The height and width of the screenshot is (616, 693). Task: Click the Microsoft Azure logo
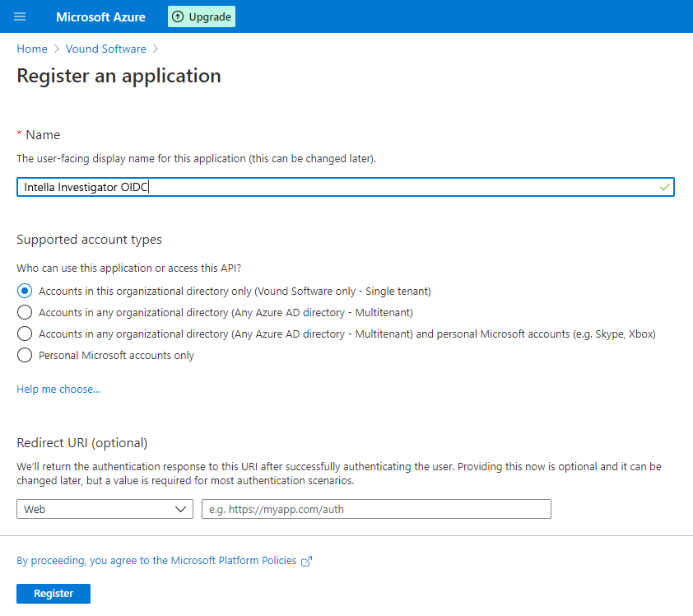click(100, 16)
